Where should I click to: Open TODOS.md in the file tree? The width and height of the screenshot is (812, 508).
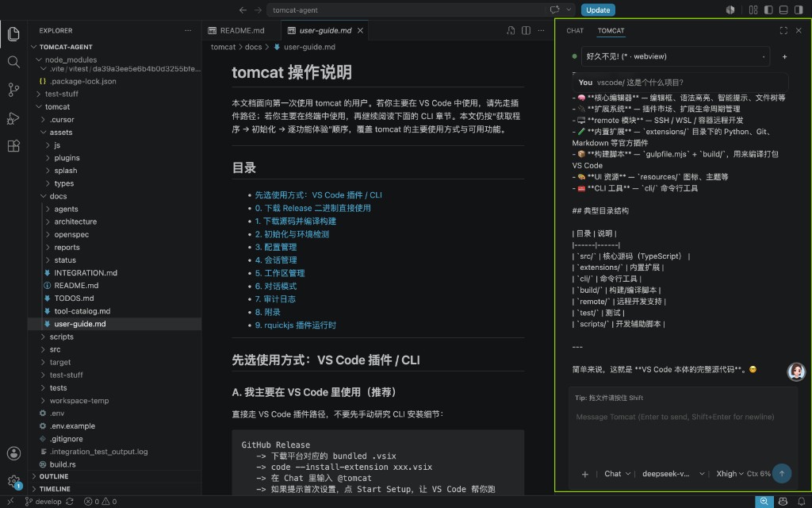coord(74,298)
